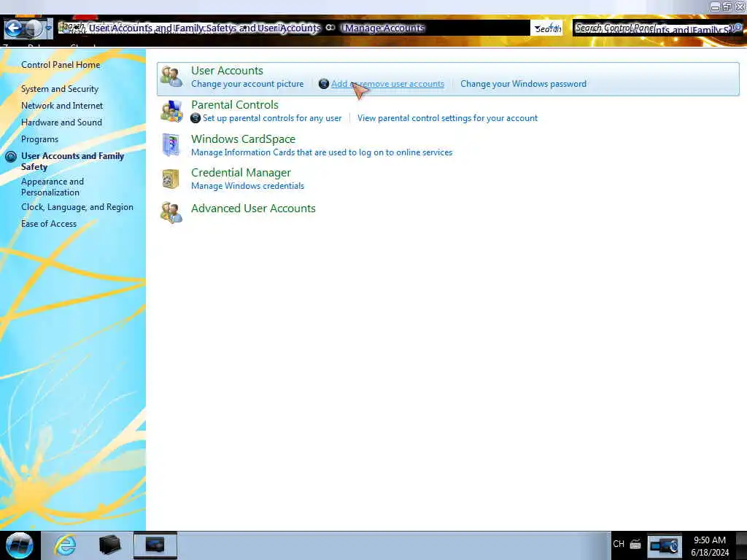This screenshot has width=747, height=560.
Task: Click the minimize window button
Action: click(x=715, y=7)
